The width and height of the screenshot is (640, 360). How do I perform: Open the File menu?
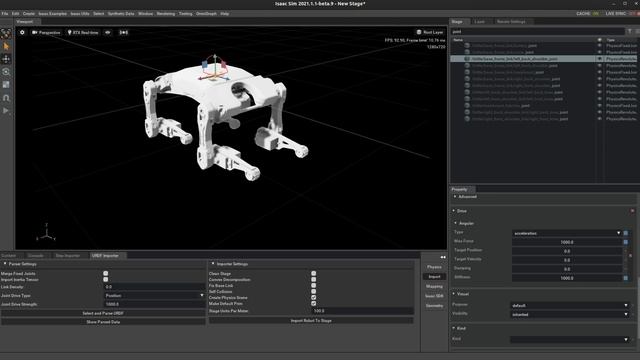tap(5, 13)
